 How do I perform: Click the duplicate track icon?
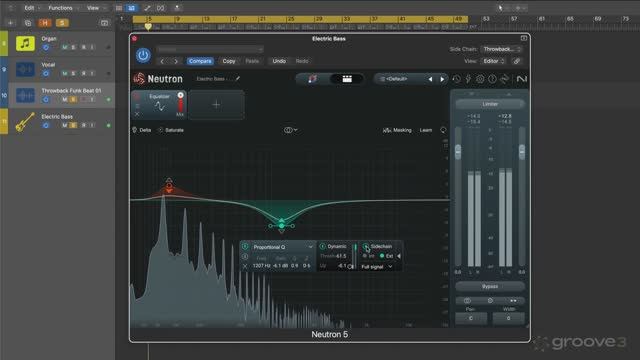[x=28, y=23]
